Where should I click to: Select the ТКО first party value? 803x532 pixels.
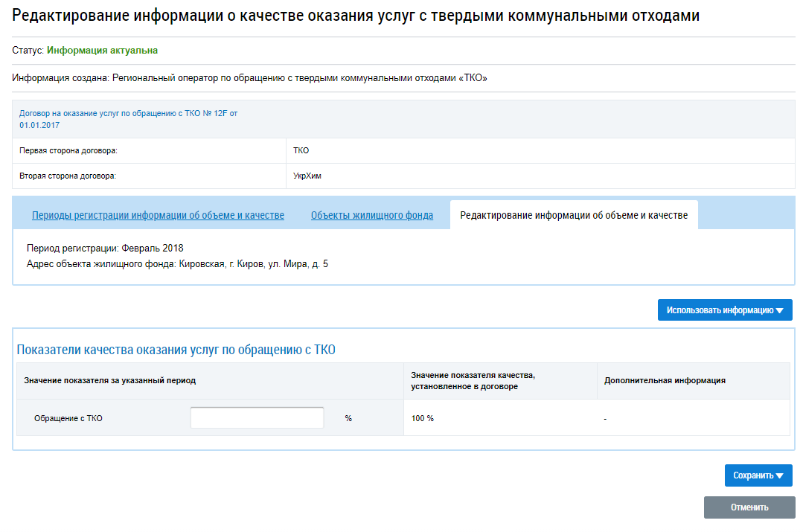pos(301,150)
